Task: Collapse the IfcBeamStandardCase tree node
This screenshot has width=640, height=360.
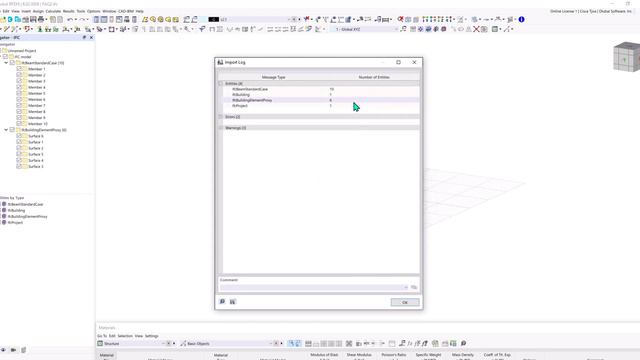Action: [x=6, y=63]
